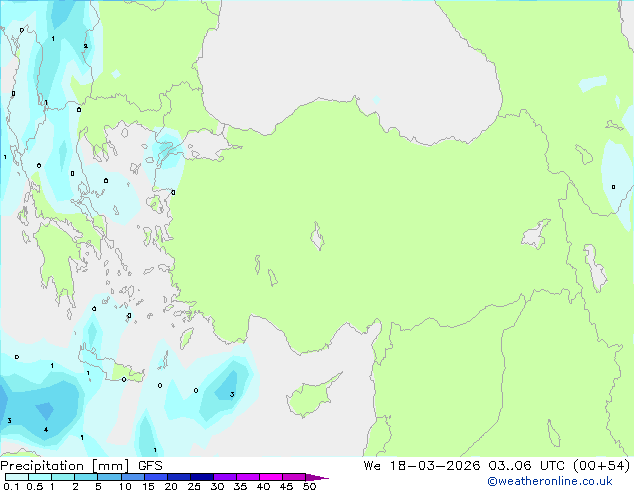Select the legend swatch between 0.5 and 1
Screen dimensions: 634x490
pos(40,477)
